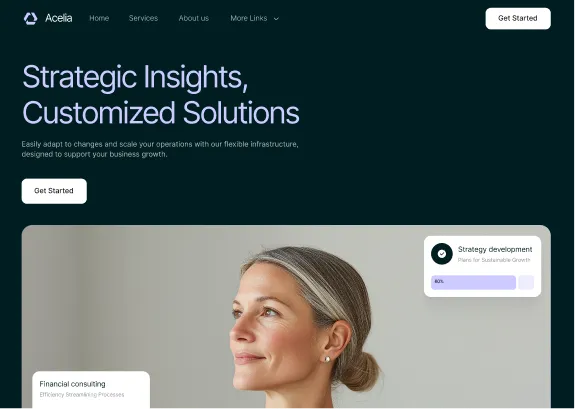Click the Efficiency Streamlining Processes subtitle
575x409 pixels.
(x=82, y=395)
